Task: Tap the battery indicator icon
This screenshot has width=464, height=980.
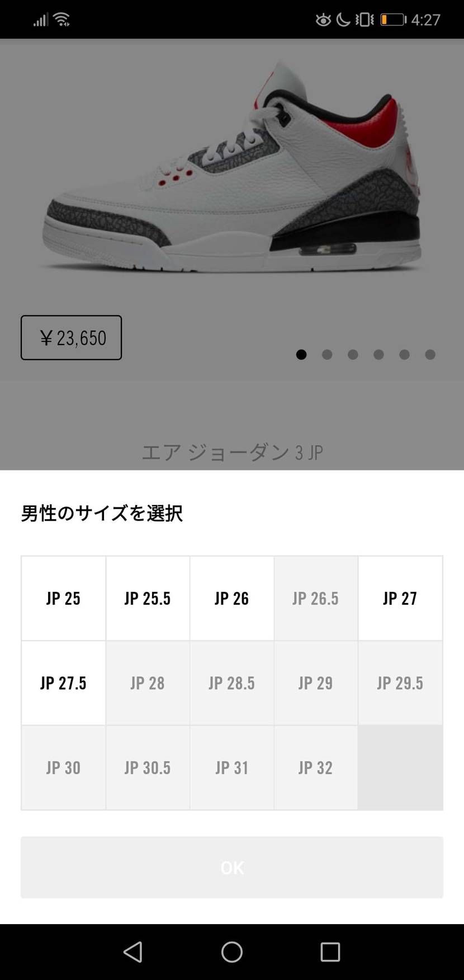Action: pos(393,20)
